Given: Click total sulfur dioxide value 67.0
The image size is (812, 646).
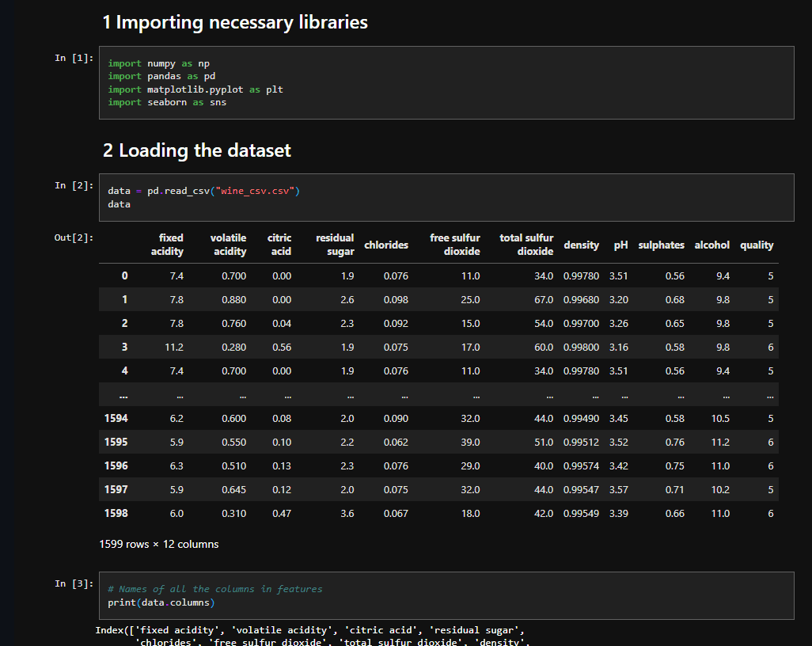Looking at the screenshot, I should pyautogui.click(x=544, y=299).
